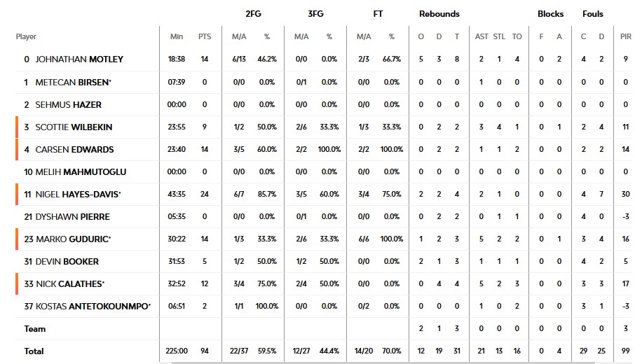Sort by the PIR column header
Viewport: 635px width, 364px height.
625,36
